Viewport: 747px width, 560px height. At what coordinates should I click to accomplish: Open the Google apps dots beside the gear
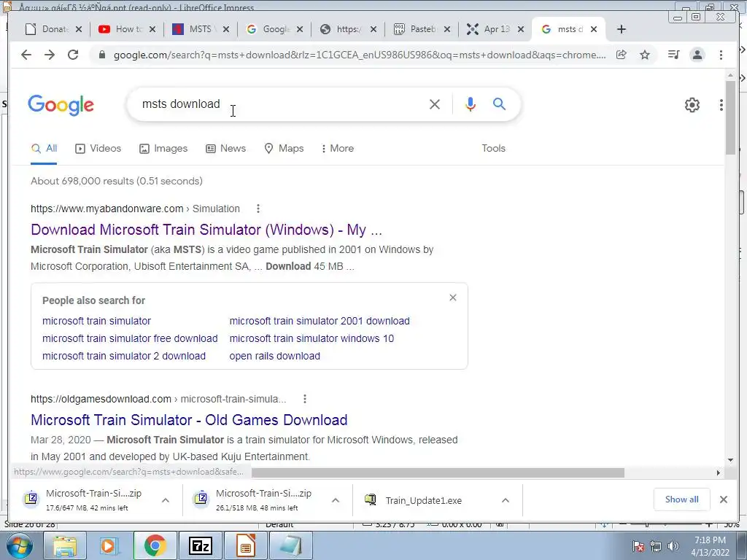click(721, 105)
